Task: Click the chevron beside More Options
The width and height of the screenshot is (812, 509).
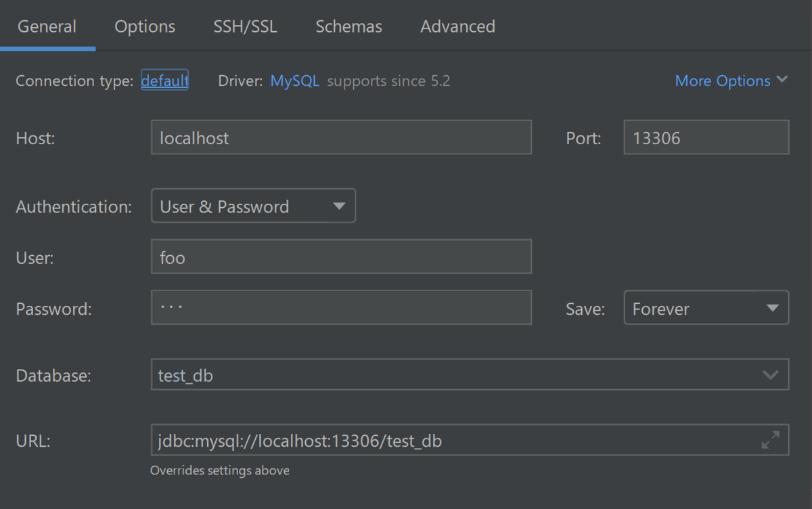Action: tap(782, 80)
